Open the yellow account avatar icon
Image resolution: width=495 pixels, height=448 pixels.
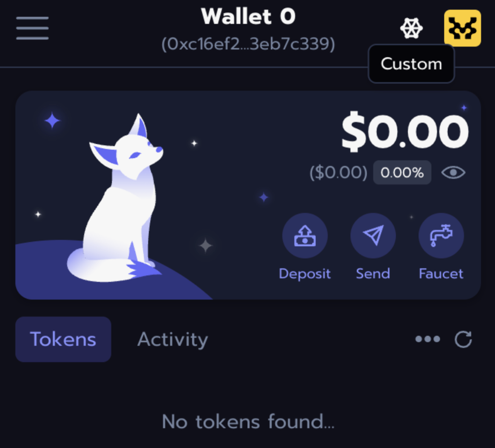(x=462, y=28)
